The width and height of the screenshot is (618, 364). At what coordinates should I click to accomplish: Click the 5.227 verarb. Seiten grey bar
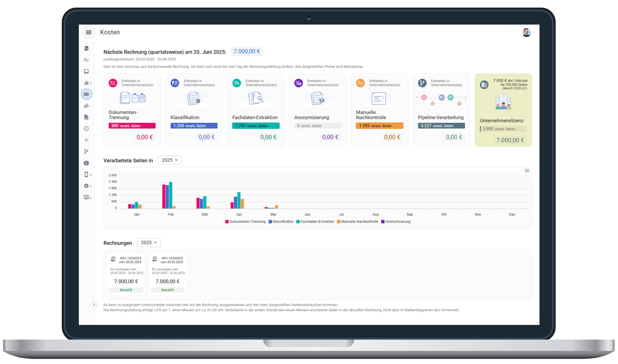coord(441,126)
